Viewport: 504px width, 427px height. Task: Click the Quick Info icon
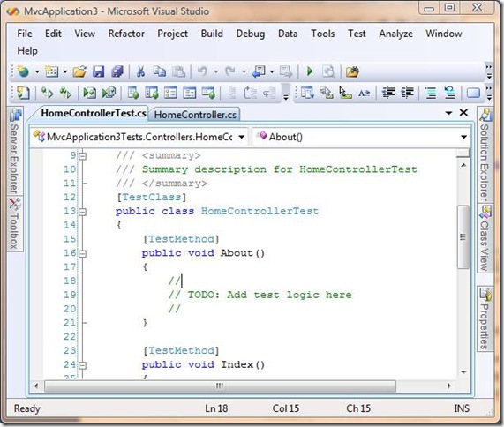point(345,94)
